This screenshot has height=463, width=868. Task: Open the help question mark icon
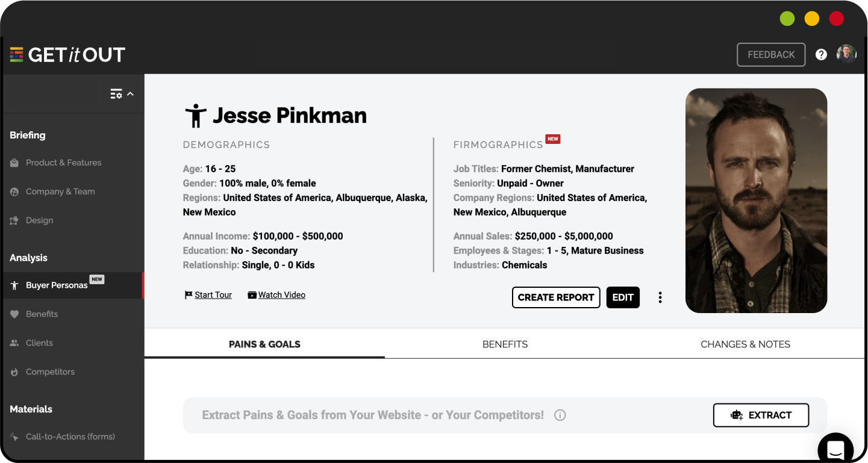(x=821, y=54)
